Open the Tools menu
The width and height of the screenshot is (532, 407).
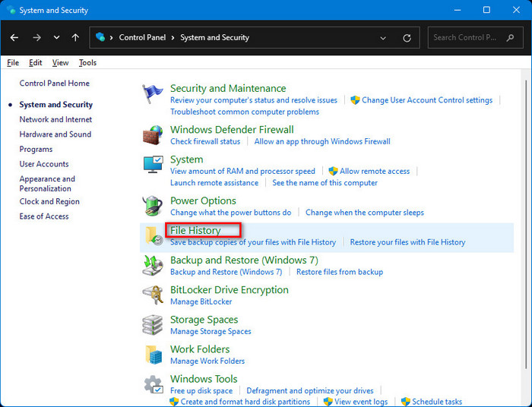pyautogui.click(x=87, y=63)
